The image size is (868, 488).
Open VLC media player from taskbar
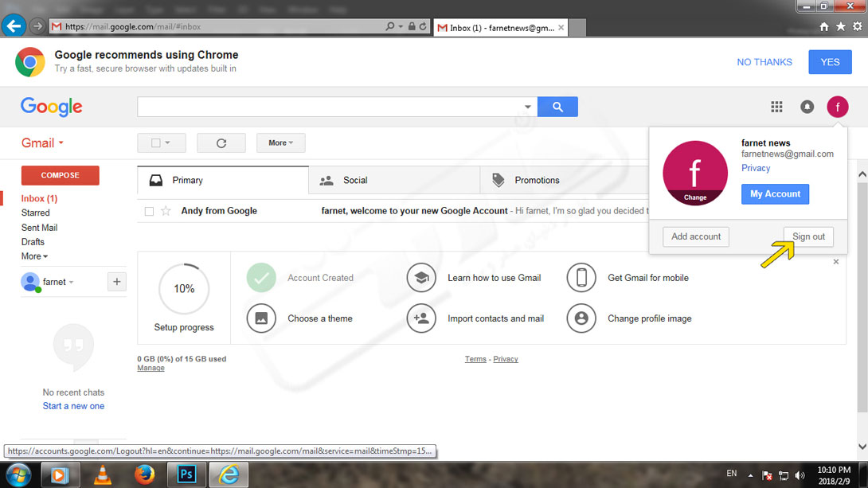103,474
